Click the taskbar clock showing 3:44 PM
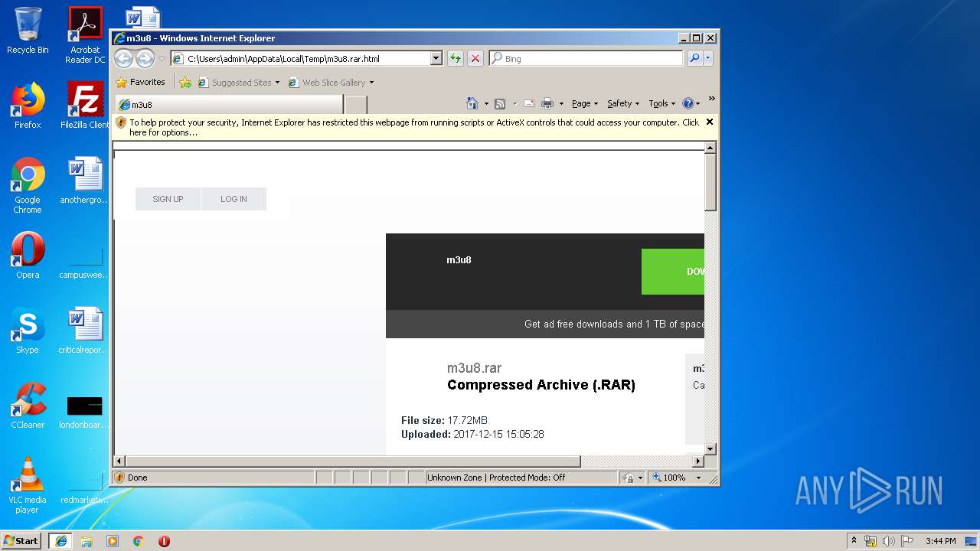980x551 pixels. click(x=940, y=541)
